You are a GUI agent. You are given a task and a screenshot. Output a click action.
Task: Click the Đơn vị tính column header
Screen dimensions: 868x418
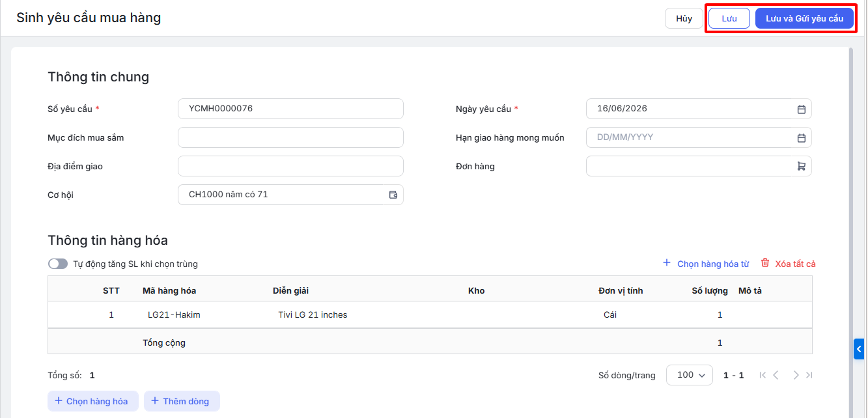(621, 290)
